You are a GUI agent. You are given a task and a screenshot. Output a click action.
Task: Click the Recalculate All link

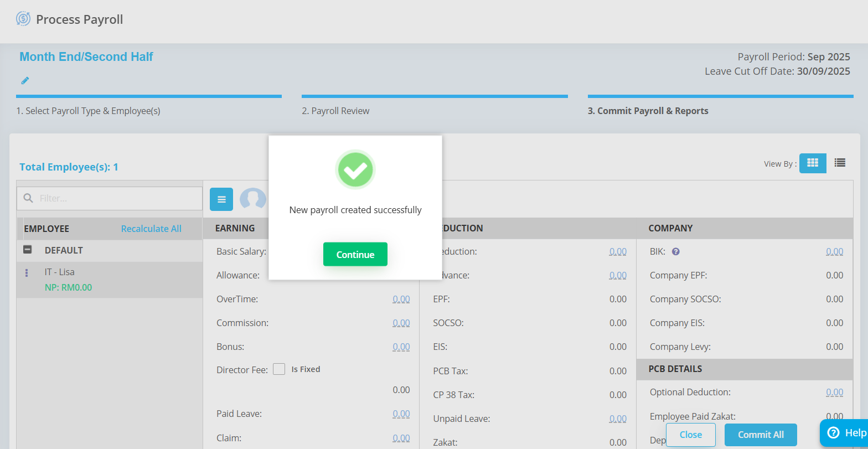(x=151, y=229)
